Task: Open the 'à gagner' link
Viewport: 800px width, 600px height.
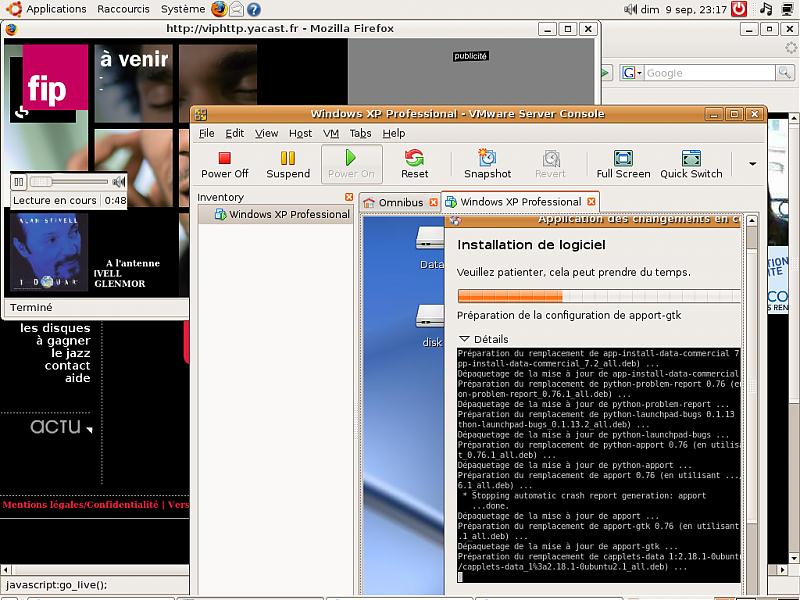Action: click(63, 340)
